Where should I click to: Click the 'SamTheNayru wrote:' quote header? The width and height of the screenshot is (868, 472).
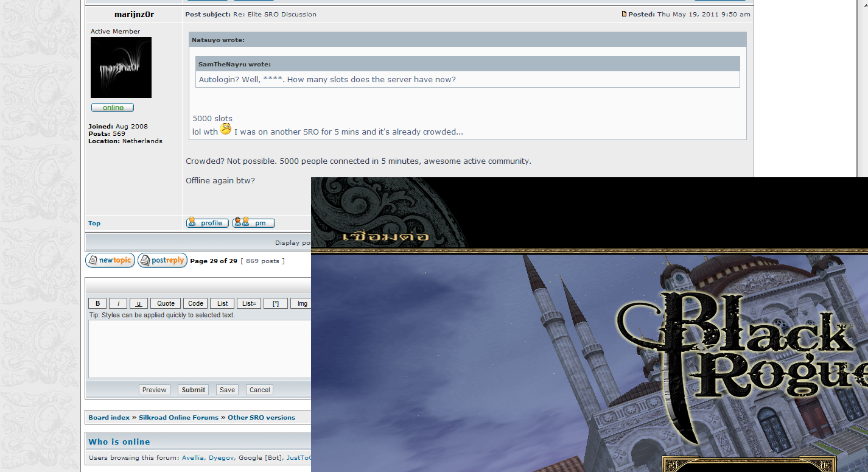click(x=234, y=64)
